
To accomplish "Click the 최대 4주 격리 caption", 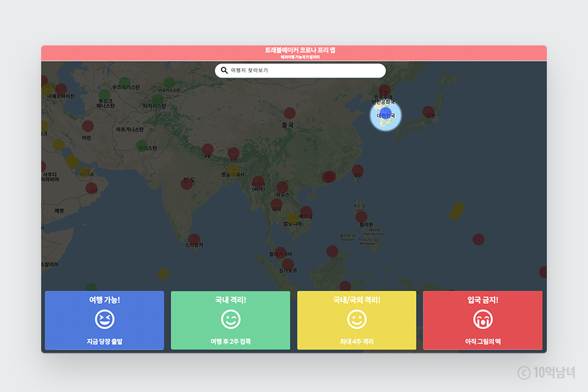I will click(357, 341).
